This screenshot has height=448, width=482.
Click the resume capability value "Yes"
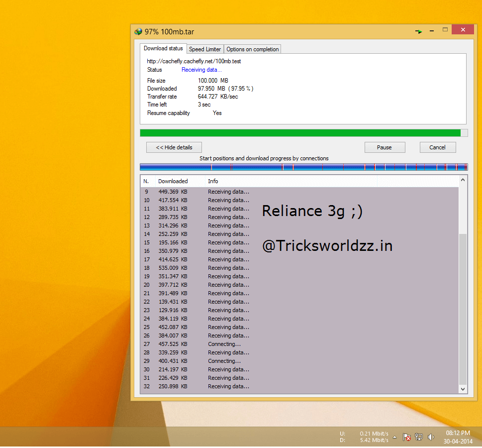(217, 113)
